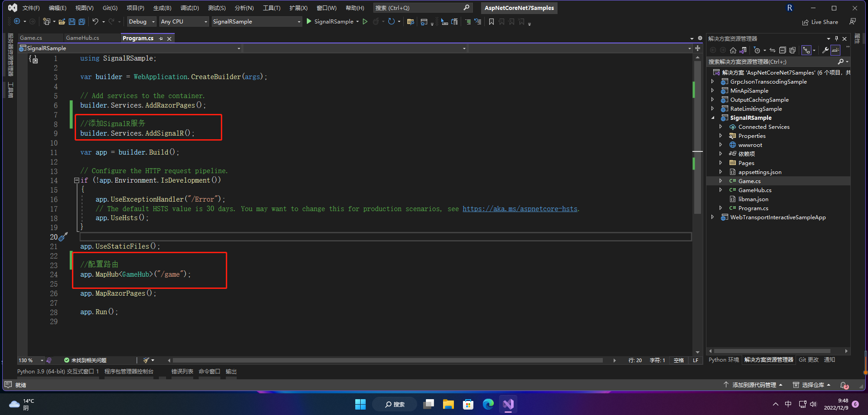This screenshot has width=868, height=415.
Task: Click the Sync with Active Document arrows icon
Action: point(773,50)
